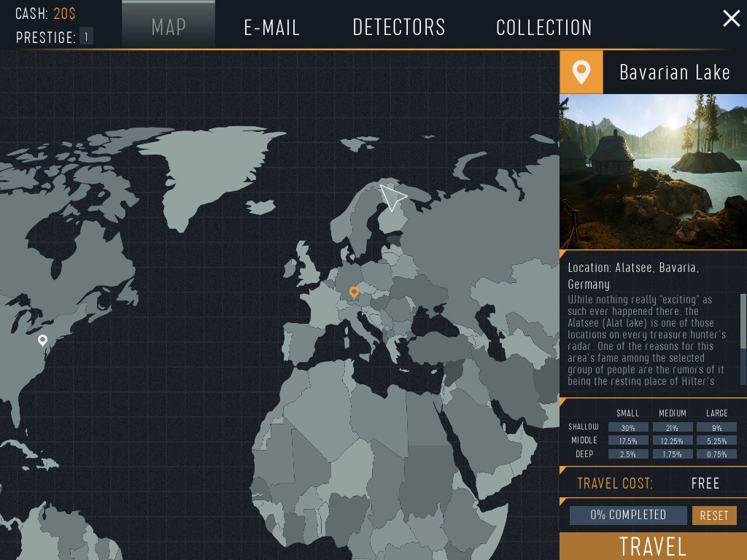Select the white location pin in North America
Screen dimensions: 747x560
43,340
